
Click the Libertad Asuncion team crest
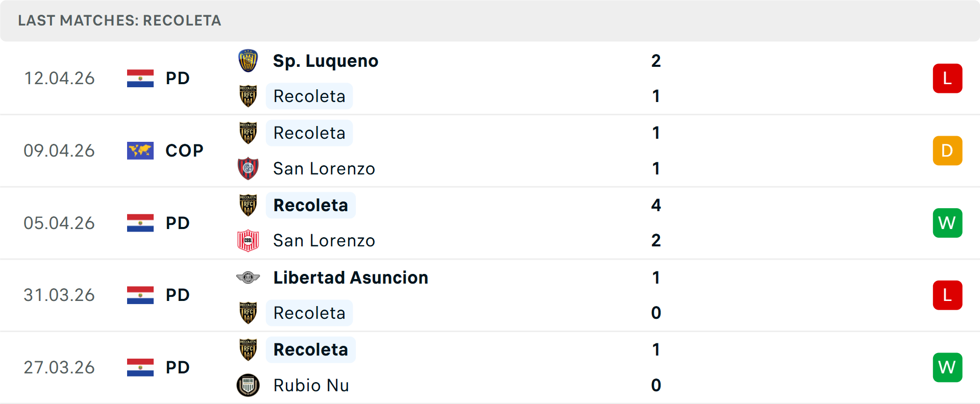(248, 277)
